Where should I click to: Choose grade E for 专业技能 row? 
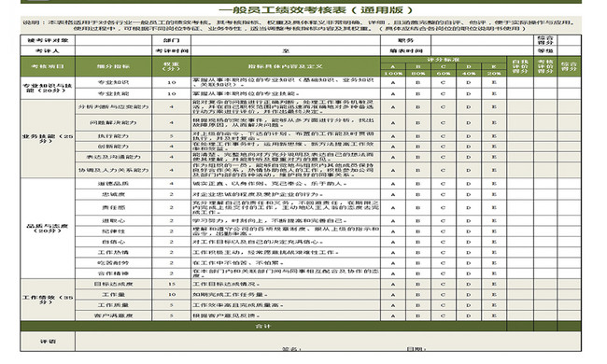point(494,93)
